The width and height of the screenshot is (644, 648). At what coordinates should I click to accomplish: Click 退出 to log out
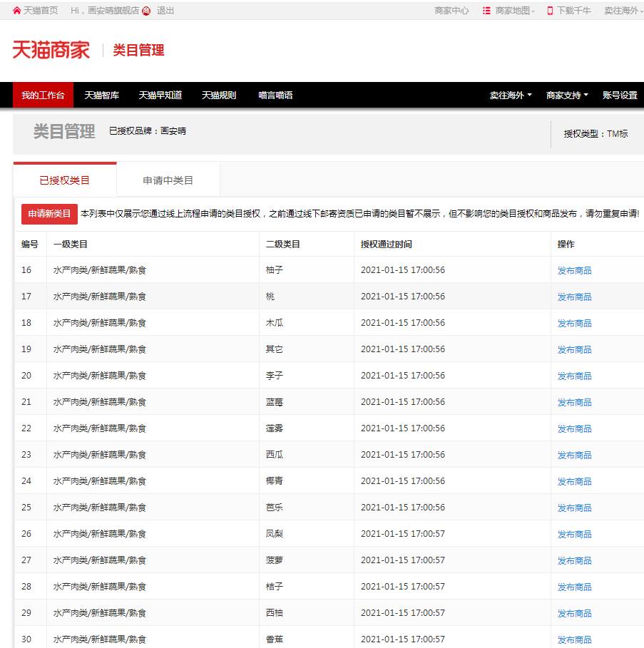(165, 11)
